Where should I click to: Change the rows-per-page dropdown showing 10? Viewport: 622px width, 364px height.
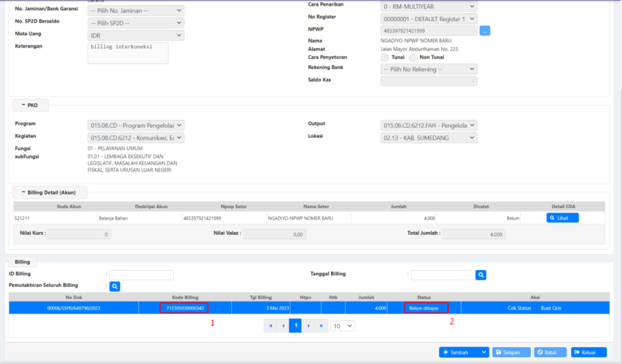(342, 326)
